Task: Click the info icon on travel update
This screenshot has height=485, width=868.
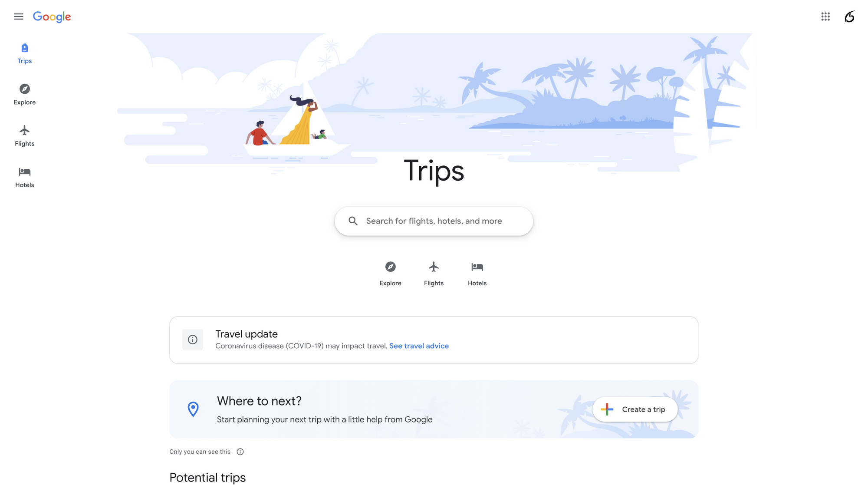Action: coord(193,340)
